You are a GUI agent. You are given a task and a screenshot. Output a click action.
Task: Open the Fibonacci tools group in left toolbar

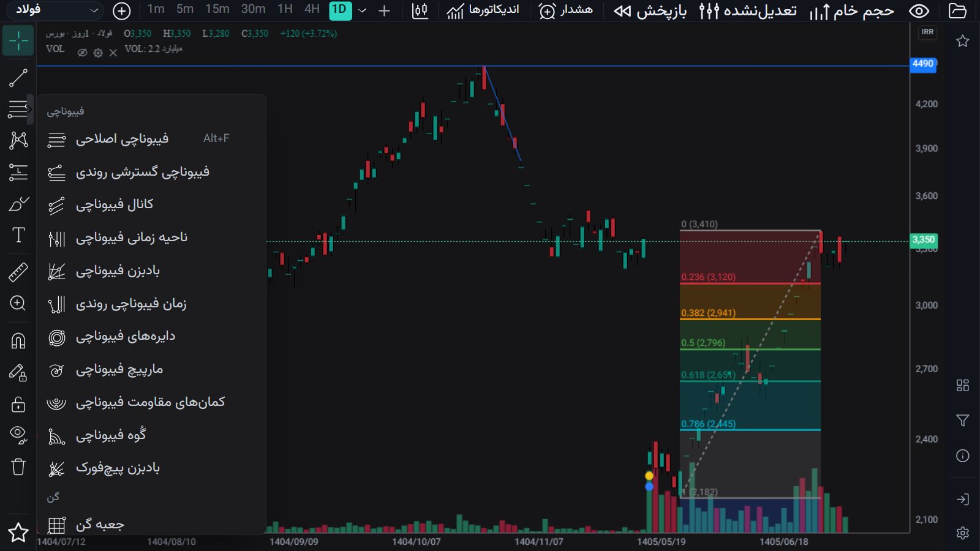coord(18,109)
